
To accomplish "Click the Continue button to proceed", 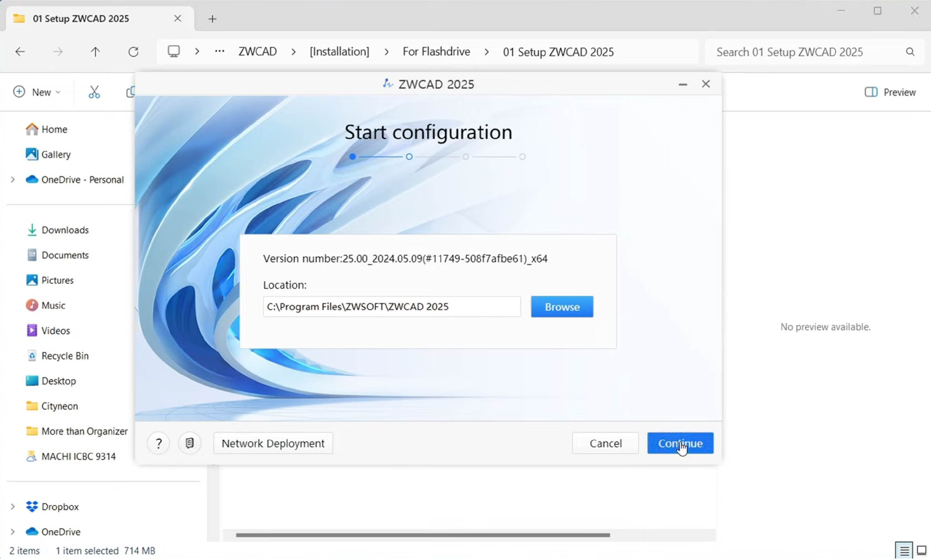I will (x=680, y=443).
